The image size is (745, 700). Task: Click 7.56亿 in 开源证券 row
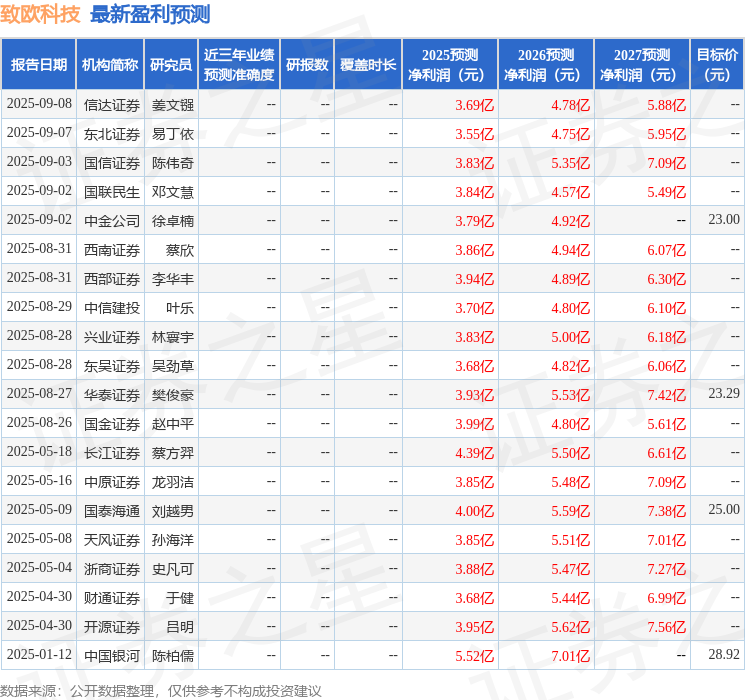coord(667,627)
